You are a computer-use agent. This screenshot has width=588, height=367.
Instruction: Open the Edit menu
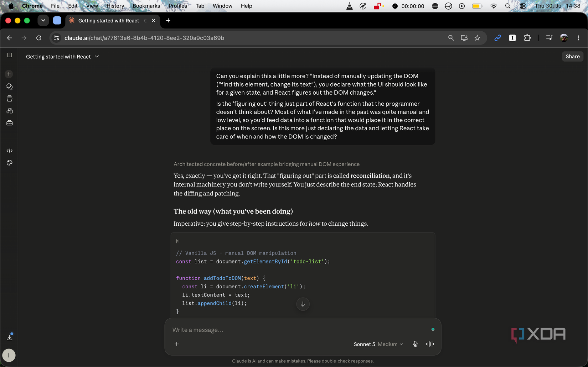click(73, 6)
